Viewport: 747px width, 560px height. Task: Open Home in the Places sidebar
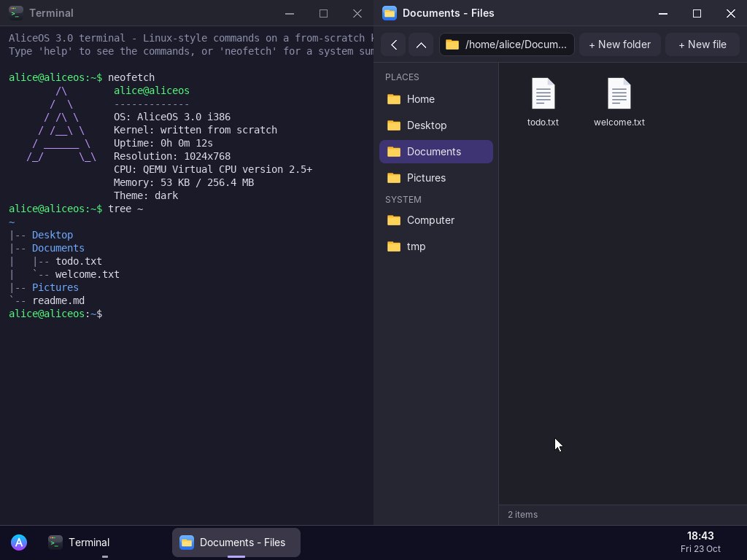click(436, 99)
